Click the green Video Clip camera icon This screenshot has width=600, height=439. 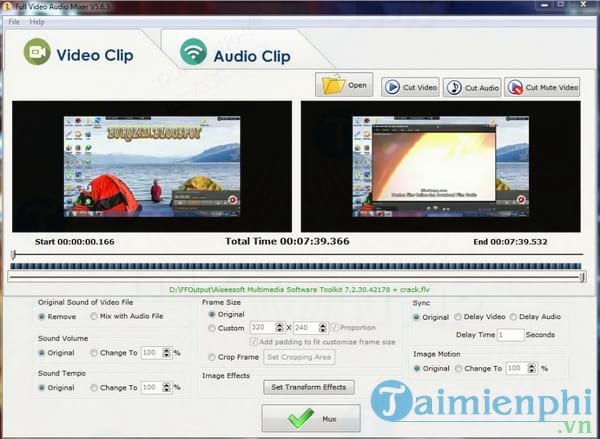point(37,52)
